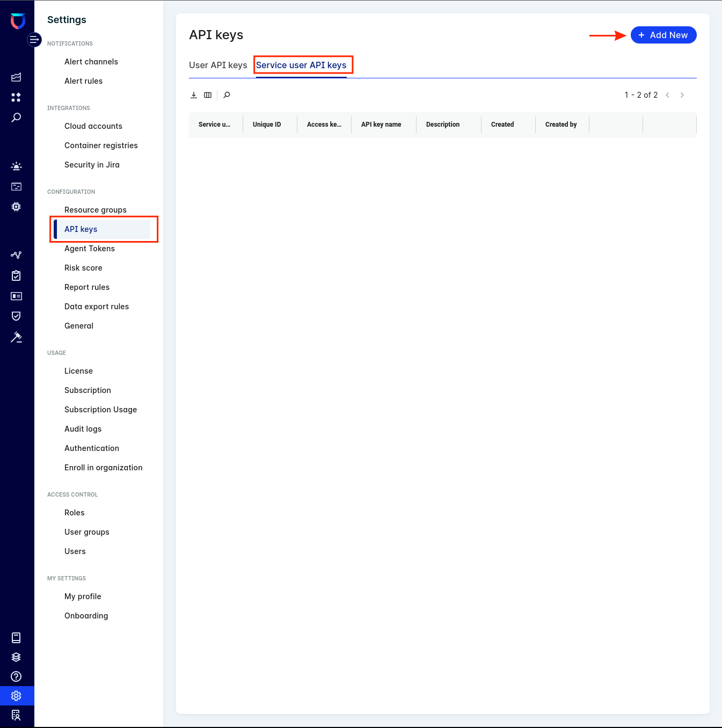Open the siren alerts icon
Image resolution: width=722 pixels, height=728 pixels.
tap(16, 166)
